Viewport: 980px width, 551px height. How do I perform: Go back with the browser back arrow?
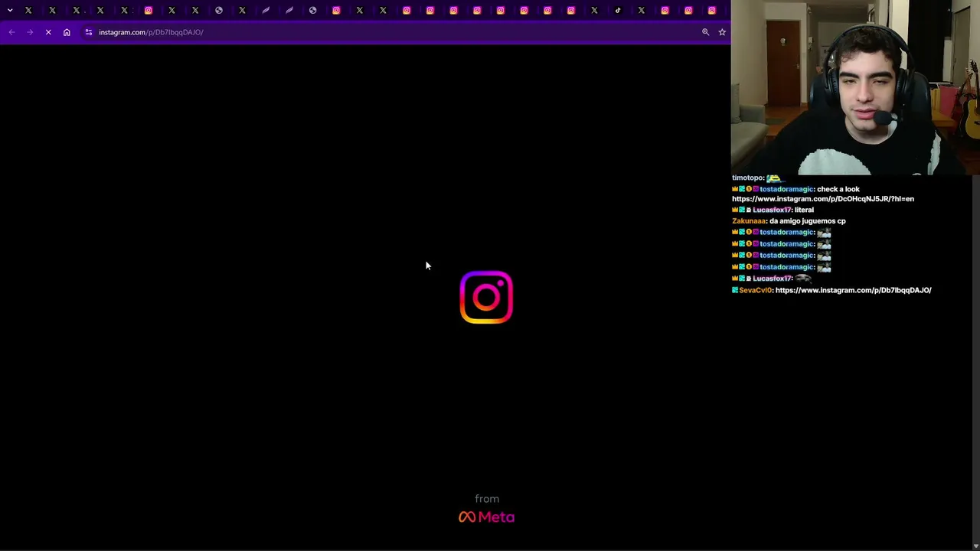[x=11, y=32]
